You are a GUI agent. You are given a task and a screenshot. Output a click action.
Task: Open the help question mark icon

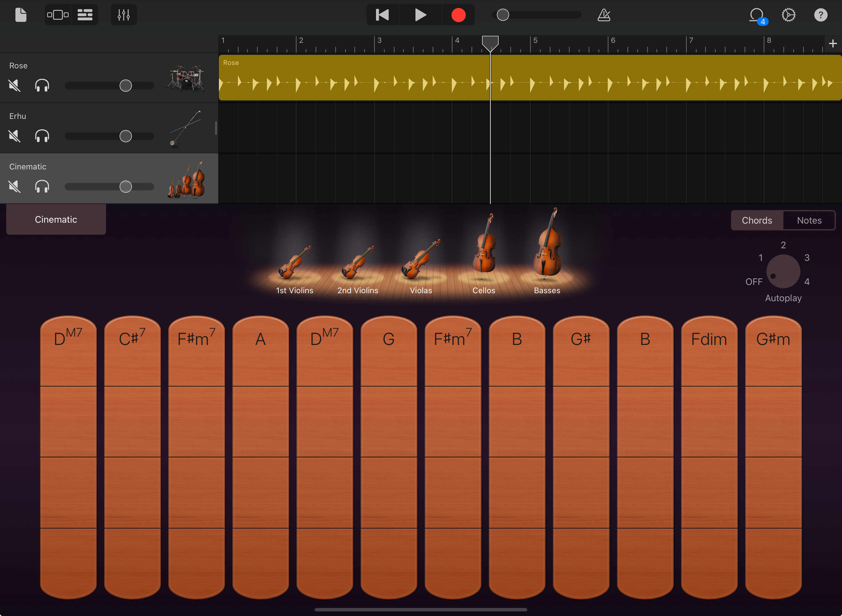(x=820, y=15)
